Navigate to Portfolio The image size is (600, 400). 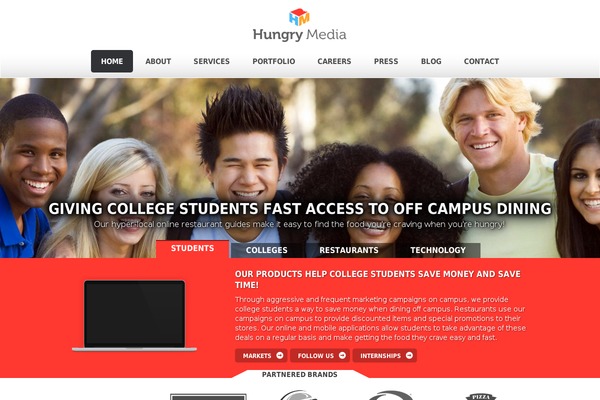coord(274,61)
